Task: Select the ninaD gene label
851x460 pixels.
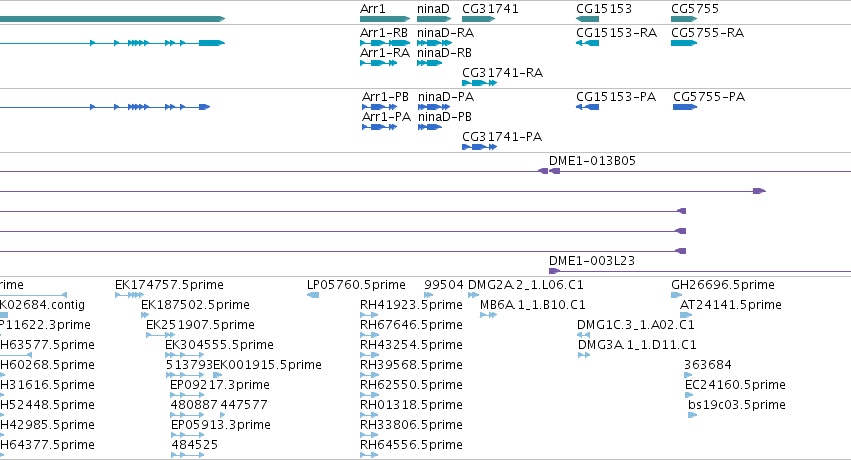Action: point(433,9)
